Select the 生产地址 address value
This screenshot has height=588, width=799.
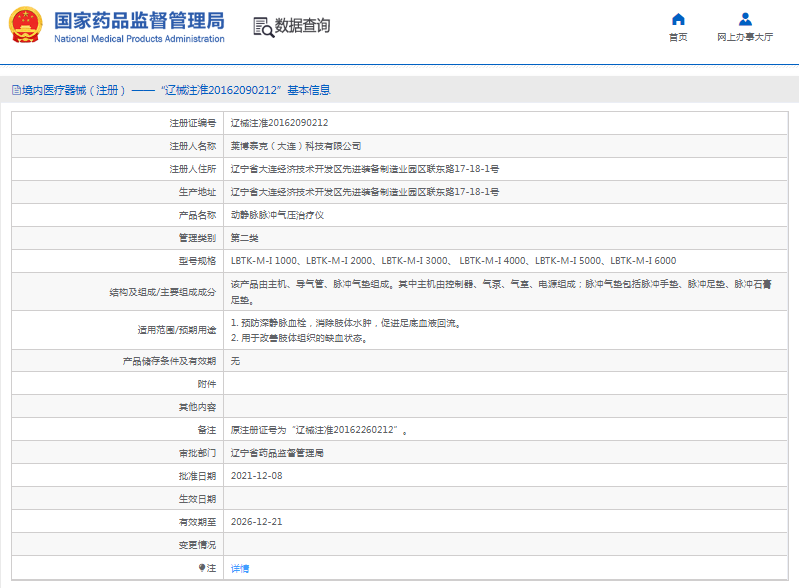[365, 192]
